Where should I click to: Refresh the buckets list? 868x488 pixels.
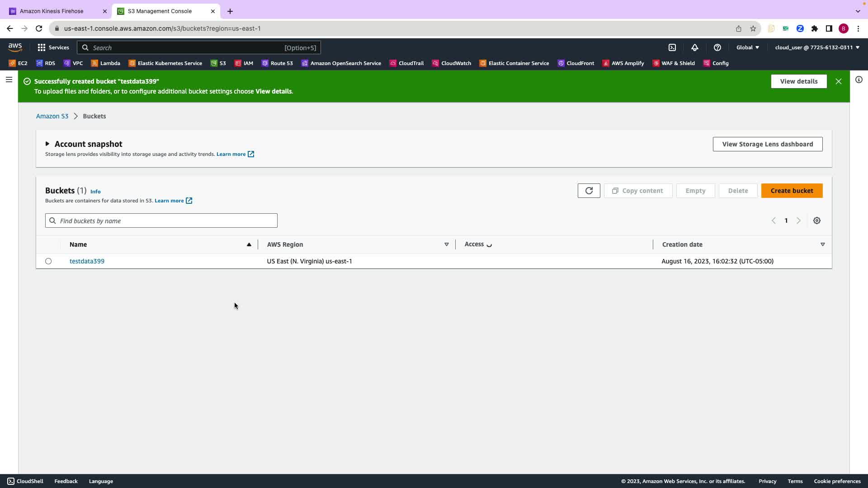point(589,191)
